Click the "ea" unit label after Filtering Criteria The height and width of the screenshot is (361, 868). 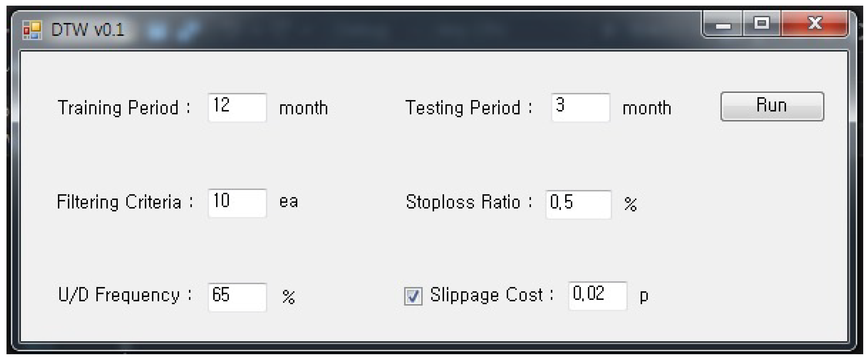(289, 202)
